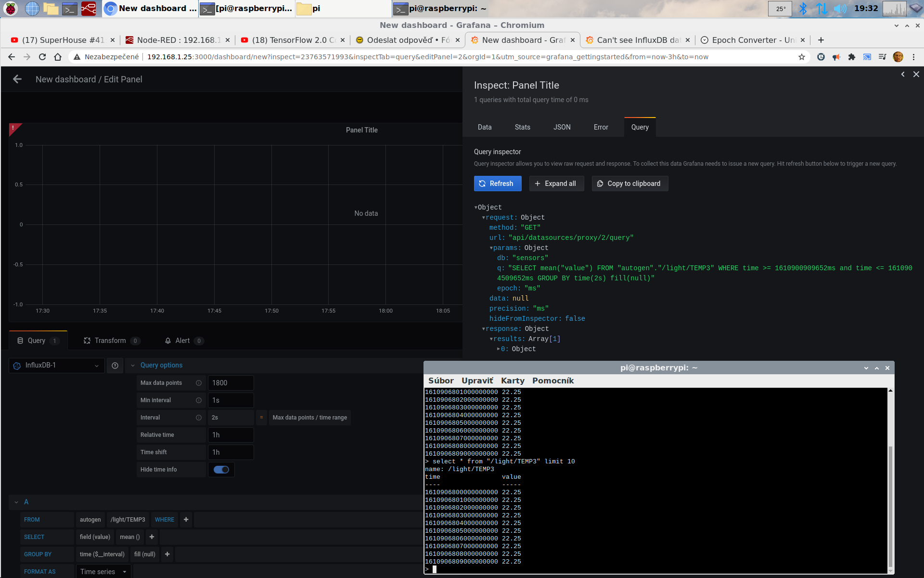Click the red panel error indicator
This screenshot has height=578, width=924.
point(13,128)
